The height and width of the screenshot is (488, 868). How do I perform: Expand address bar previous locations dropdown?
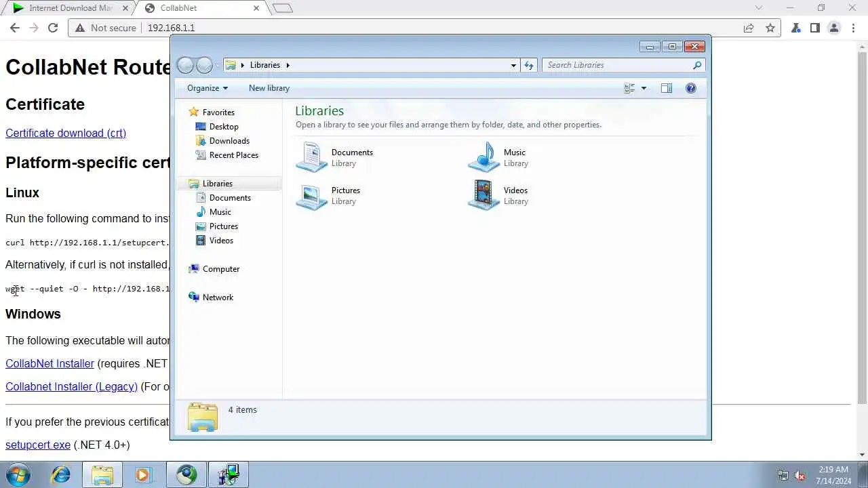tap(513, 65)
